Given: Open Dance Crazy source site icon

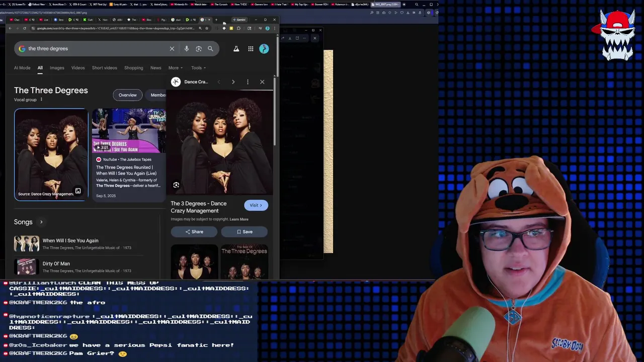Looking at the screenshot, I should (176, 81).
